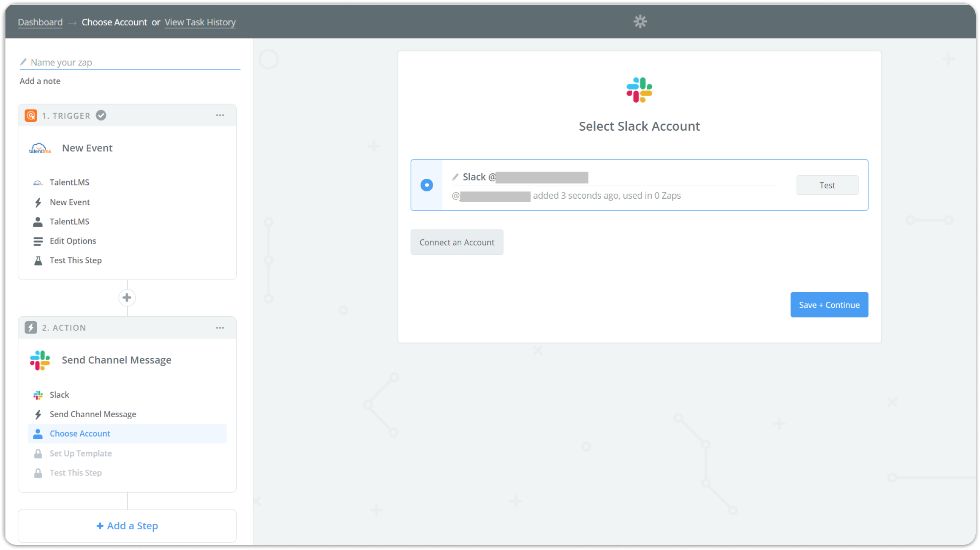Click the Name your zap input field
Screen dimensions: 980x550
[x=127, y=62]
